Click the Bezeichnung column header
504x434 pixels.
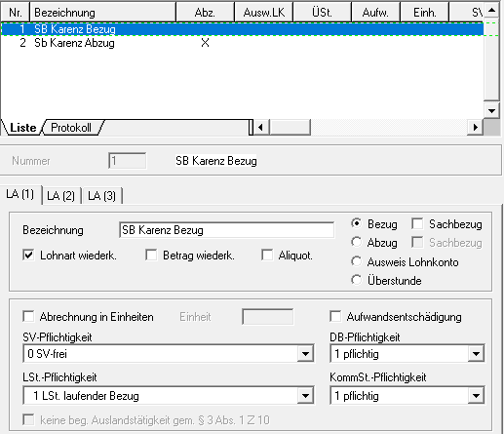coord(102,13)
